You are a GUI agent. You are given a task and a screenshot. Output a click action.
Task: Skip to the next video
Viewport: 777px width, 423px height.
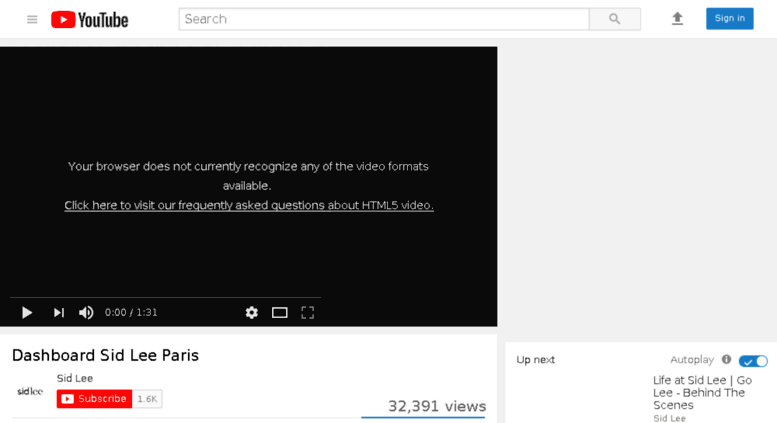pyautogui.click(x=58, y=313)
